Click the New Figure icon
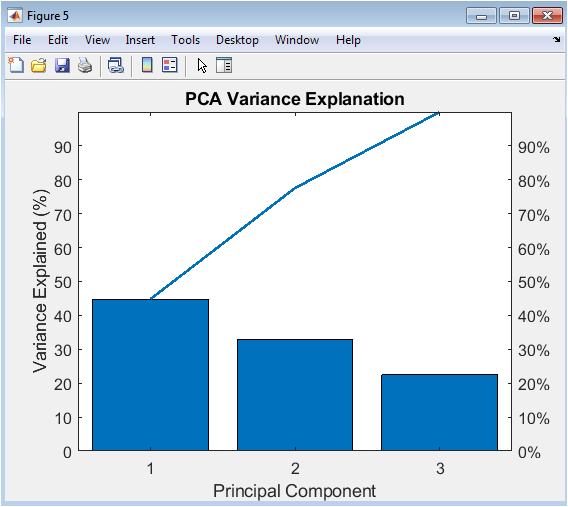Image resolution: width=568 pixels, height=507 pixels. [x=16, y=66]
